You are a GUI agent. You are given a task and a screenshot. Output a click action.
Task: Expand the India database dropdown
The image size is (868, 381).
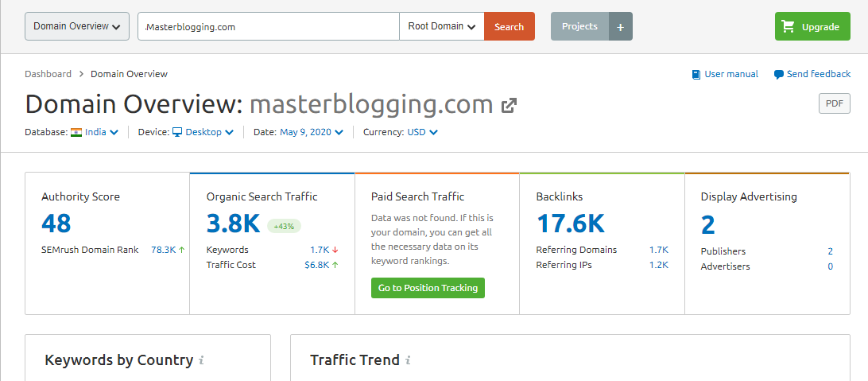point(101,132)
